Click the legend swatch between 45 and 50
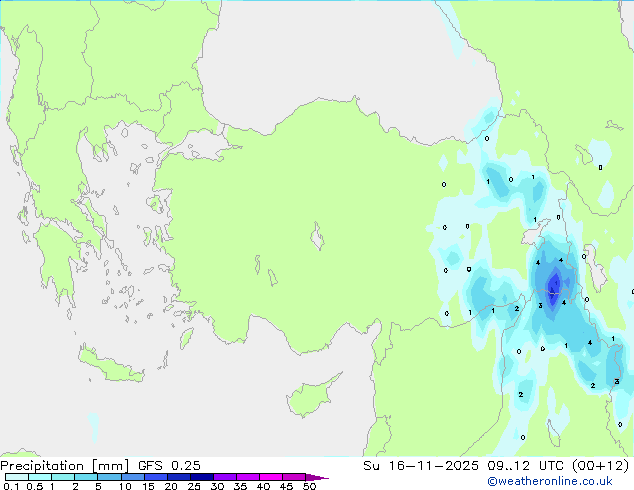The image size is (634, 490). pyautogui.click(x=298, y=477)
